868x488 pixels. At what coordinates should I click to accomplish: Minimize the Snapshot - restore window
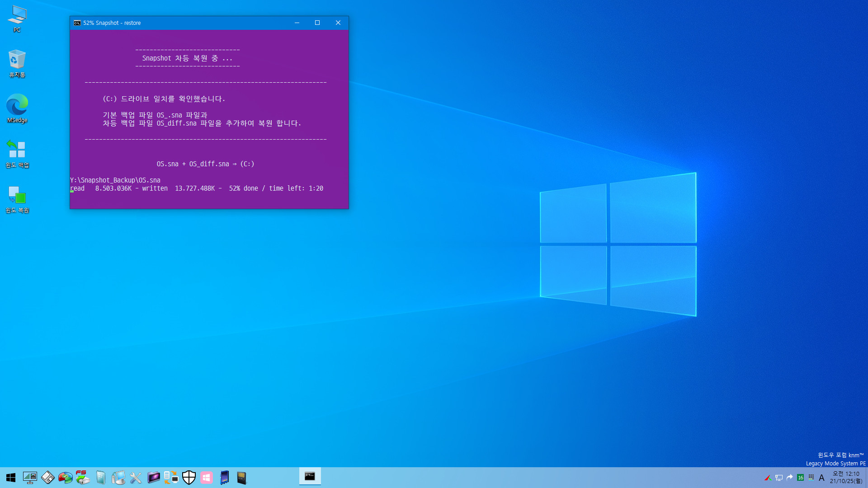tap(297, 23)
